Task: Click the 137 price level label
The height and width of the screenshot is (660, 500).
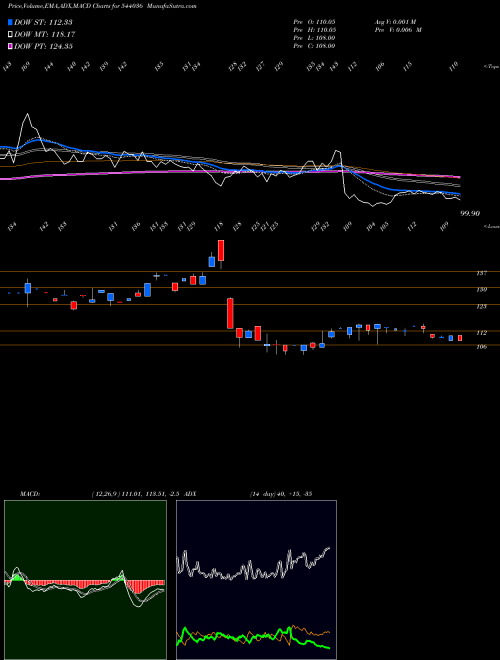Action: tap(481, 273)
